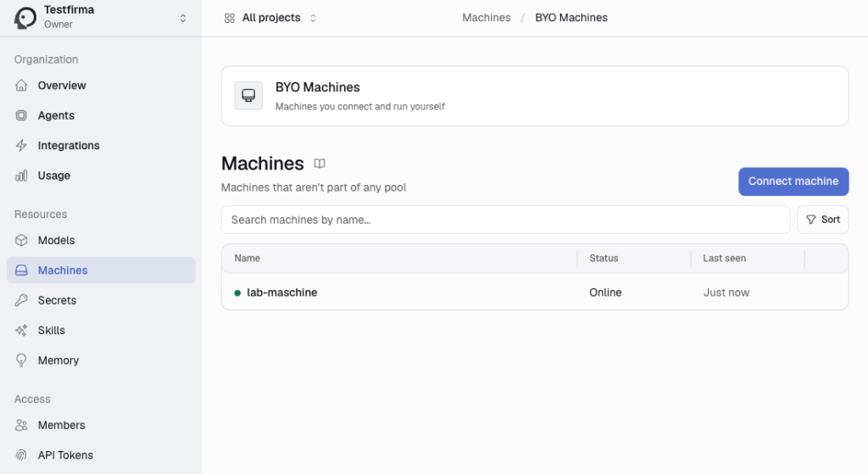Click the All projects grid icon
Image resolution: width=868 pixels, height=474 pixels.
click(x=229, y=19)
